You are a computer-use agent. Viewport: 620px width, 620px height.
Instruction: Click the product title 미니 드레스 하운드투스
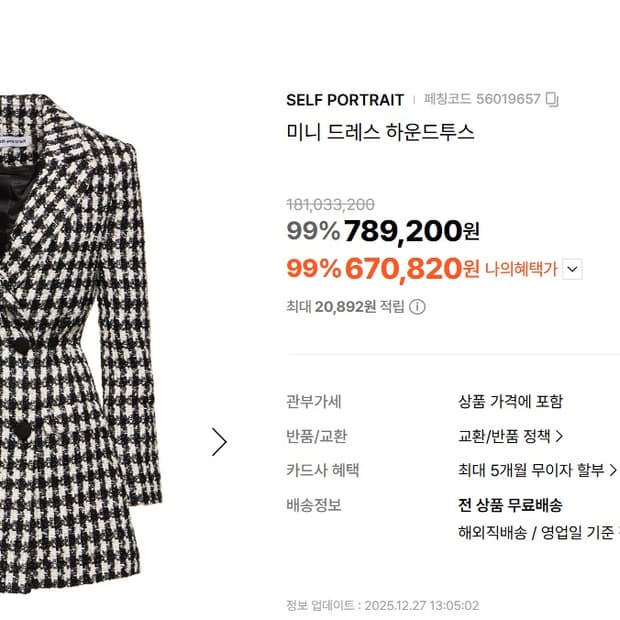pyautogui.click(x=380, y=132)
